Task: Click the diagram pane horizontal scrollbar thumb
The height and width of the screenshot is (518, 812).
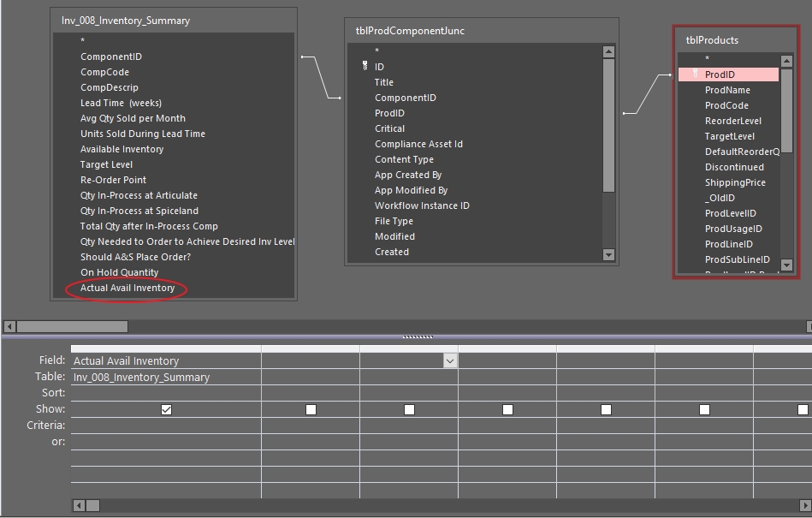Action: coord(72,326)
